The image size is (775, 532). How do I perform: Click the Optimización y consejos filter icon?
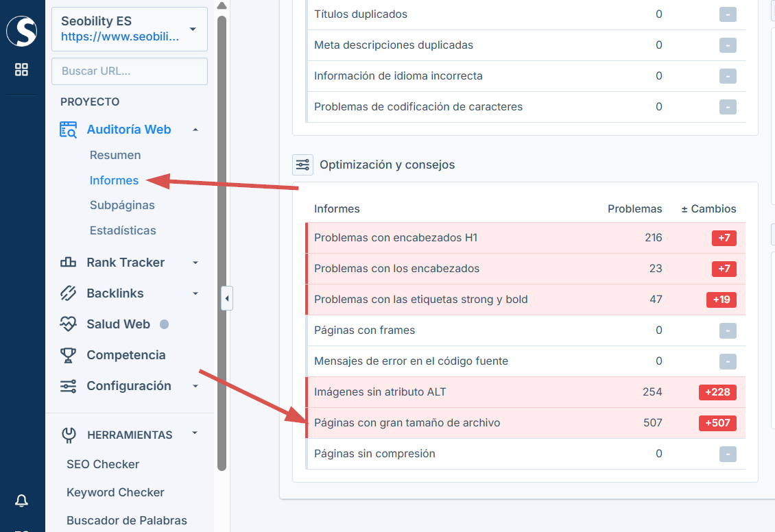(302, 165)
